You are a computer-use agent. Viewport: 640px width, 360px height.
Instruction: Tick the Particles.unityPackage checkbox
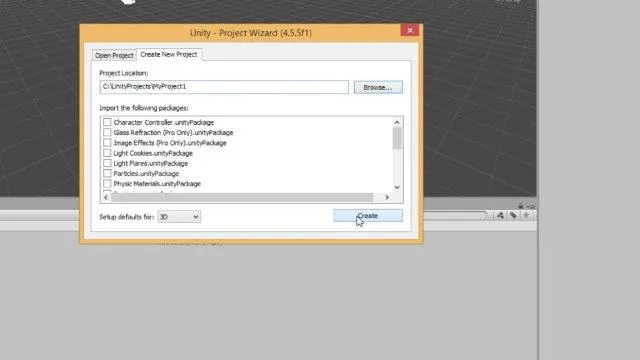click(x=107, y=173)
